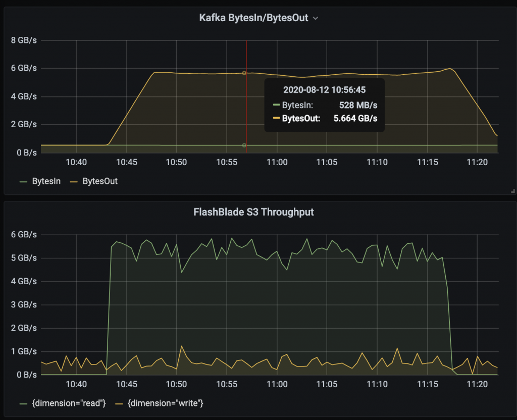Click the 11:10 time label in the Kafka panel

point(377,162)
